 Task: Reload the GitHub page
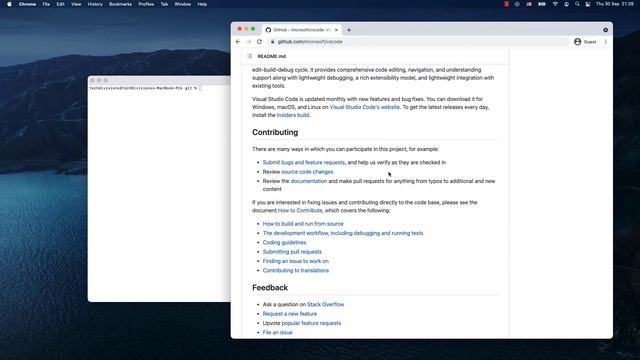pos(259,42)
